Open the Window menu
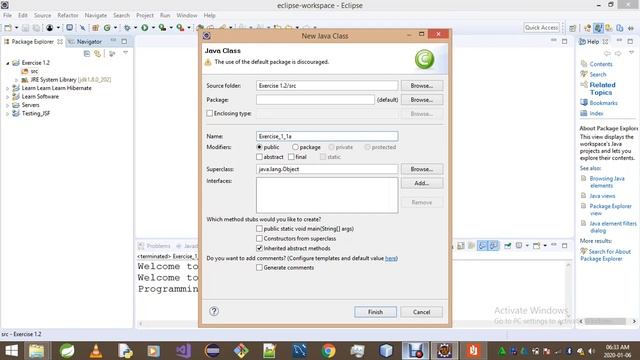The image size is (640, 360). pyautogui.click(x=187, y=15)
